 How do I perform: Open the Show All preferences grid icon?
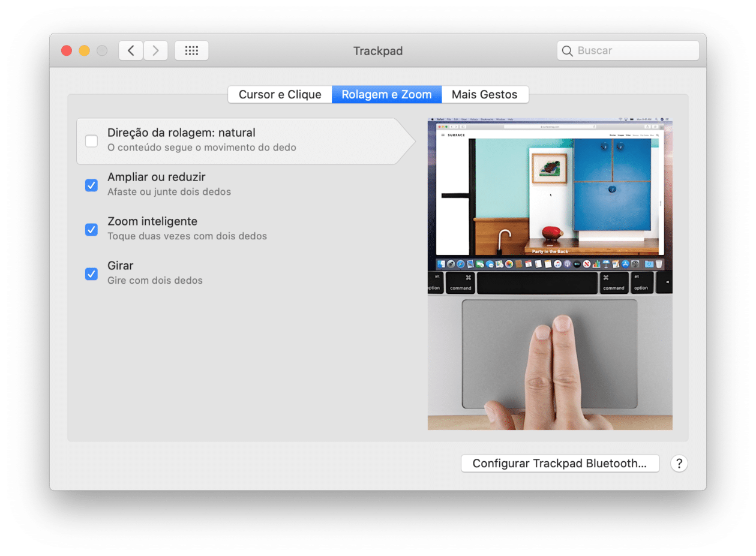[x=191, y=50]
